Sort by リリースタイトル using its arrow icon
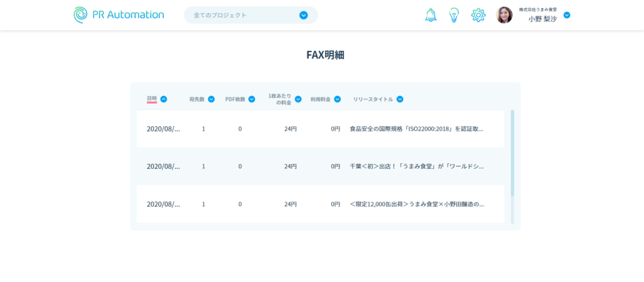 click(x=400, y=99)
